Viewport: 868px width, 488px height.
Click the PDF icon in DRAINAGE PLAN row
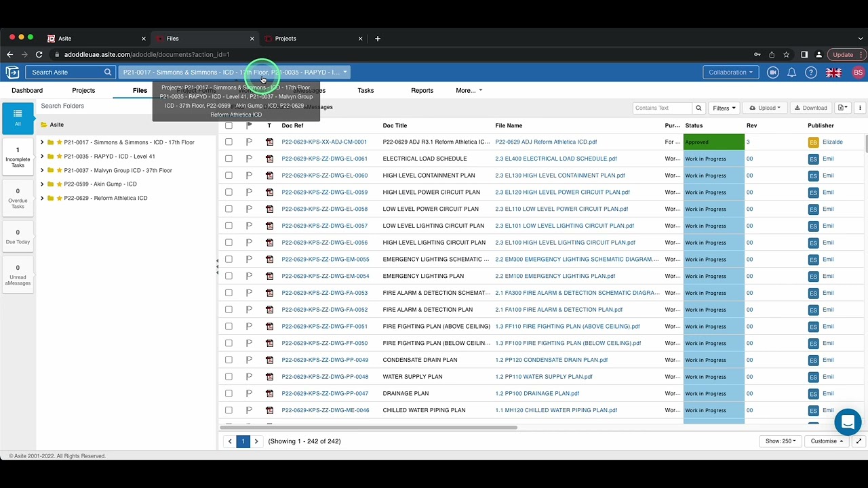point(269,393)
